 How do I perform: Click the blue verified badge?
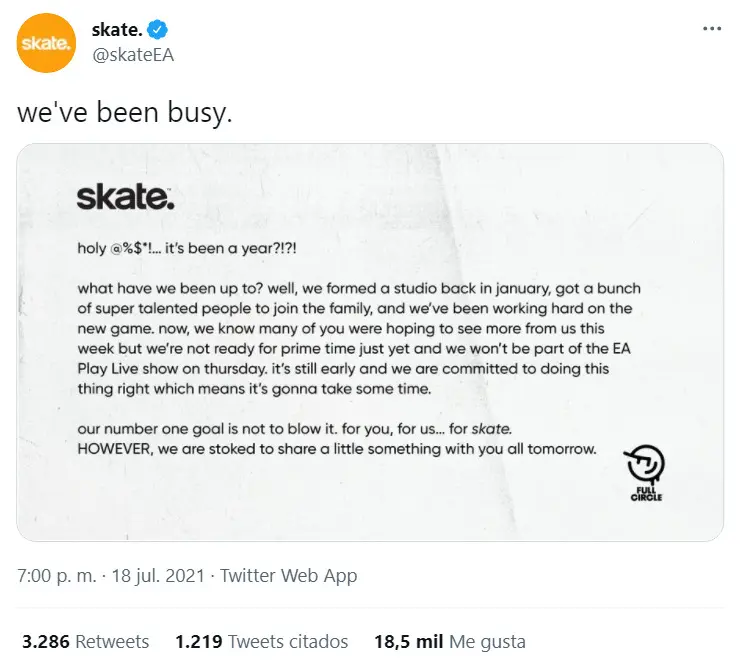point(157,30)
